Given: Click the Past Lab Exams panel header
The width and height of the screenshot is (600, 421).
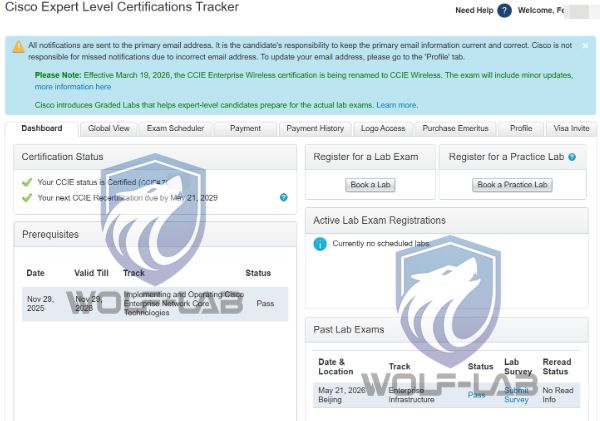Looking at the screenshot, I should [447, 330].
